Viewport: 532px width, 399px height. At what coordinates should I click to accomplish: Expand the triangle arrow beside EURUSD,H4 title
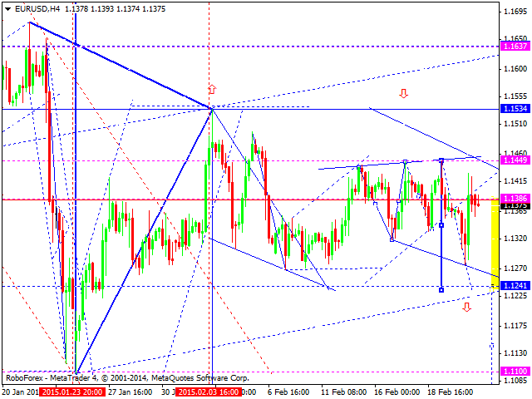click(6, 9)
